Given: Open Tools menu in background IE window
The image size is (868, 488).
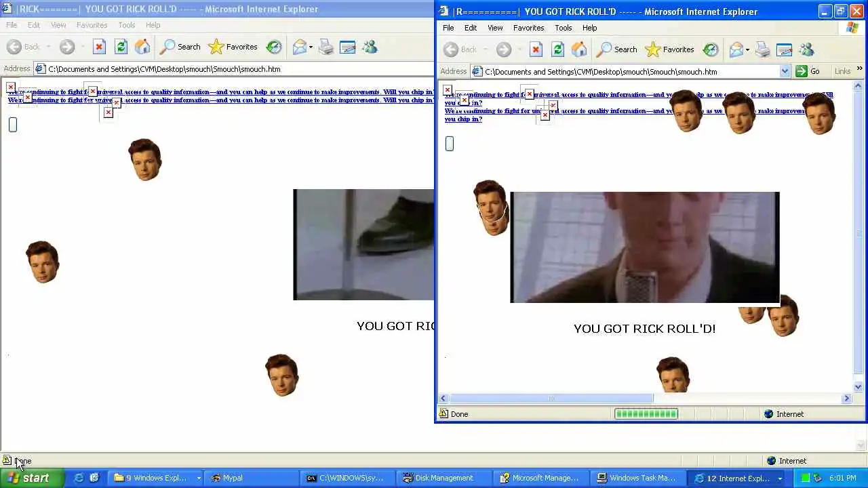Looking at the screenshot, I should (127, 25).
